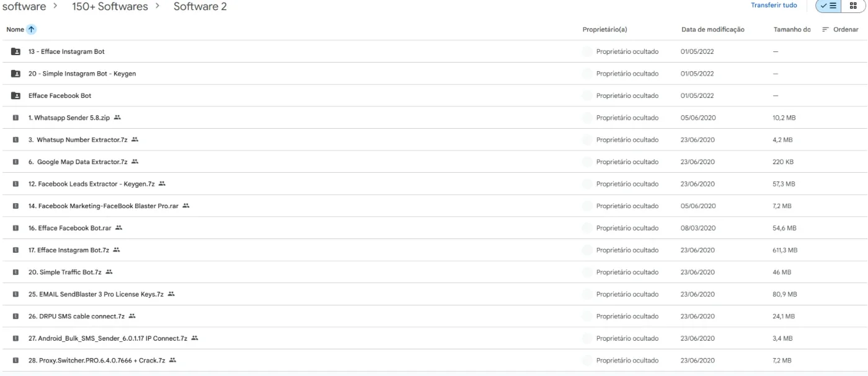Click the archive icon of Simple Traffic Bot.7z
Image resolution: width=868 pixels, height=376 pixels.
coord(15,272)
